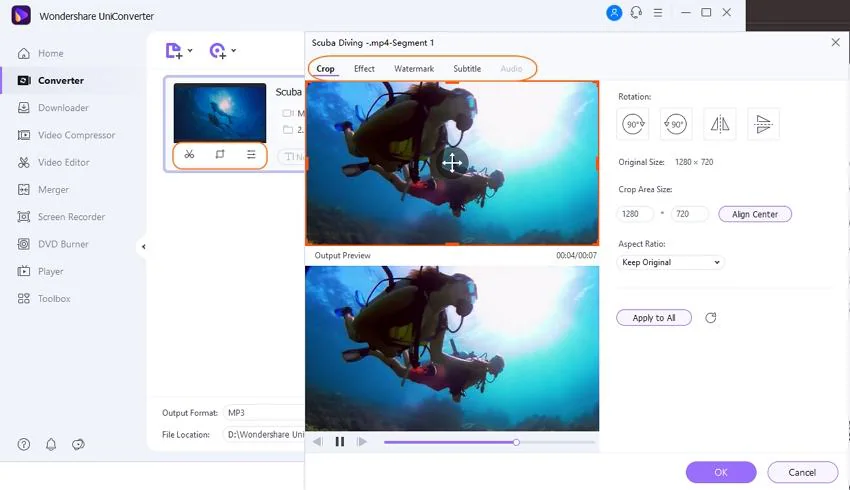Open the Output Format MP3 dropdown
The height and width of the screenshot is (490, 850).
pyautogui.click(x=263, y=413)
